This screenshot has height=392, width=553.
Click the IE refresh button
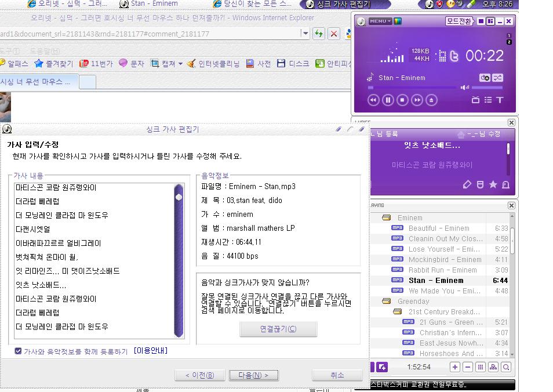coord(319,34)
